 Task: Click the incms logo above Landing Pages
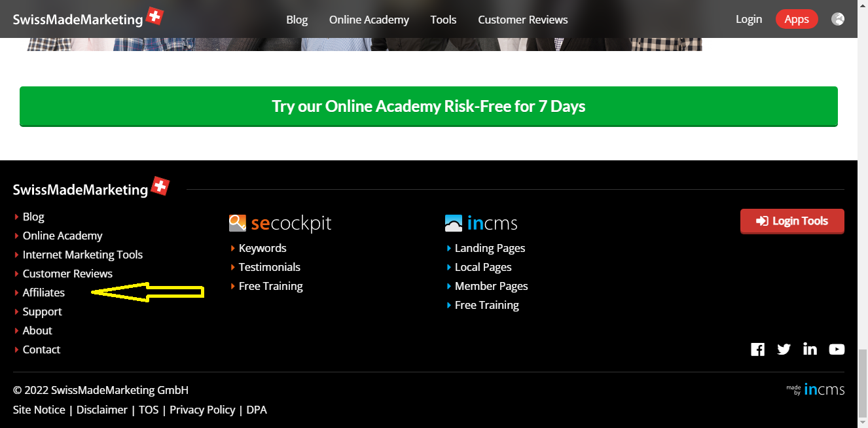481,223
